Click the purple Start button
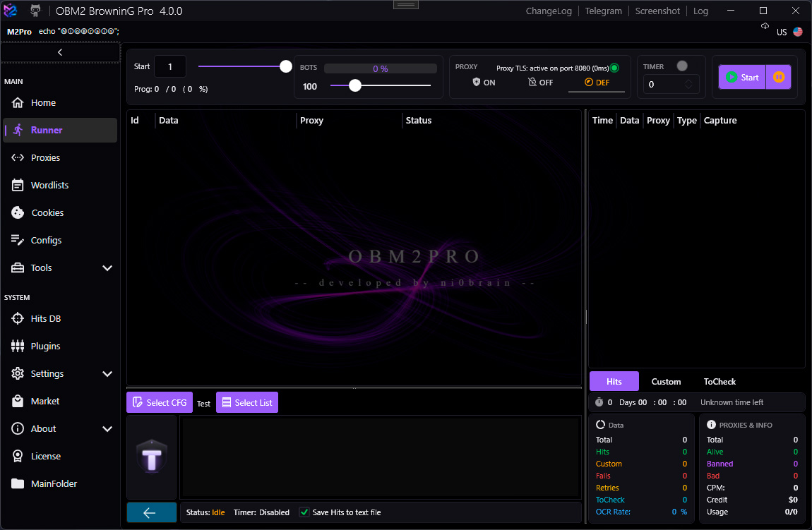 742,77
